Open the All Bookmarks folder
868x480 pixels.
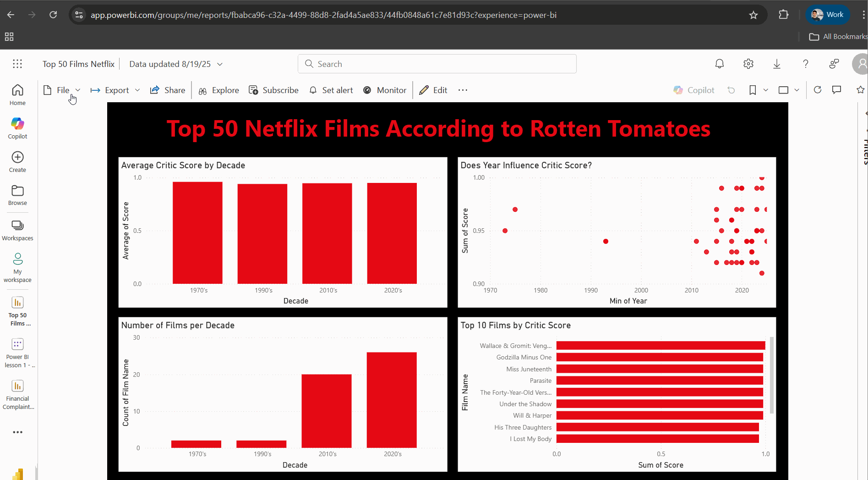click(x=838, y=37)
